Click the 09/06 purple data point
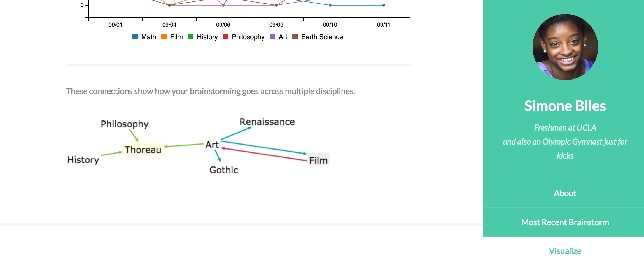This screenshot has width=644, height=260. [x=223, y=5]
